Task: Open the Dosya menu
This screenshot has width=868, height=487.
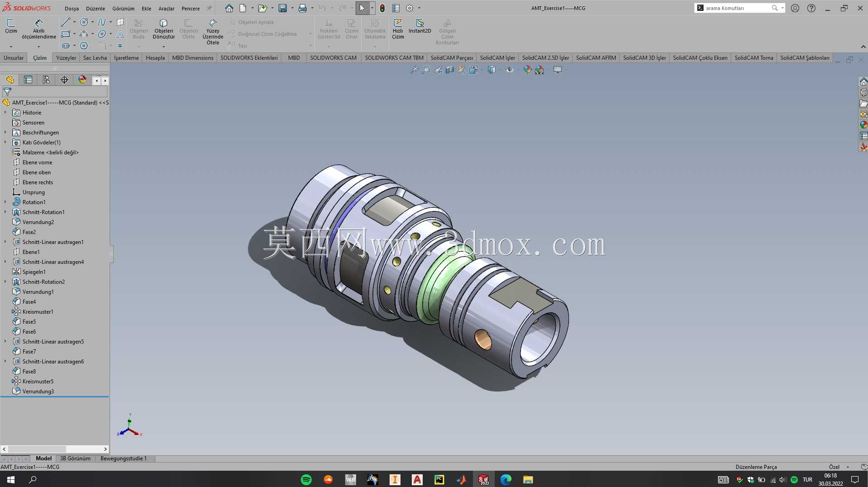Action: pos(72,9)
